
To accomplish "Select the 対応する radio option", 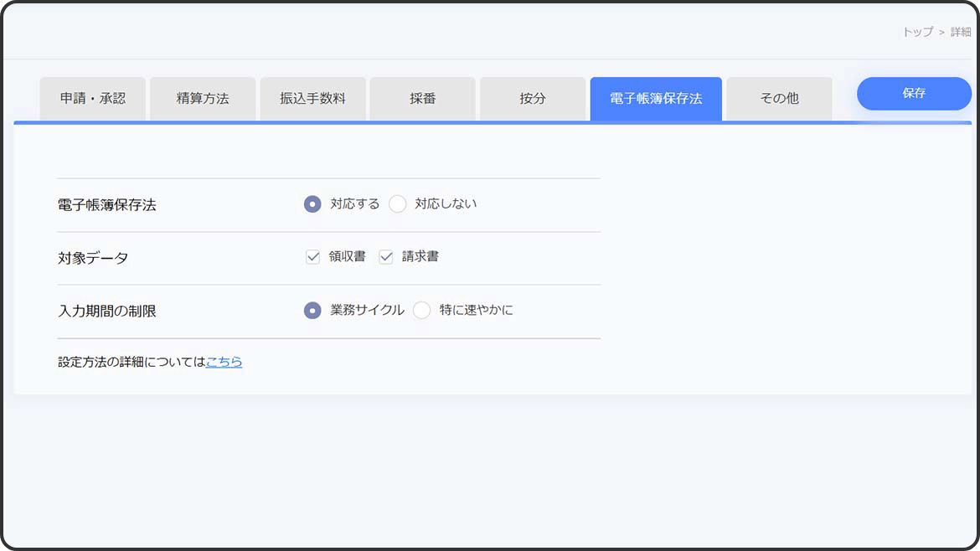I will (x=312, y=204).
